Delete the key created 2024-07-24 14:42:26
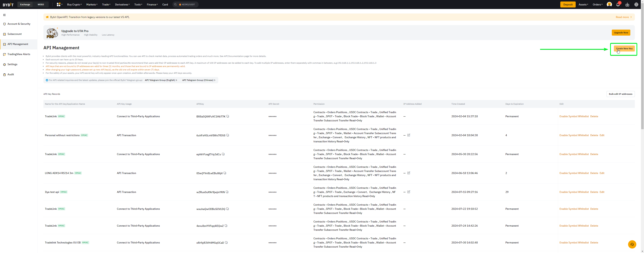The height and width of the screenshot is (253, 644). (594, 226)
